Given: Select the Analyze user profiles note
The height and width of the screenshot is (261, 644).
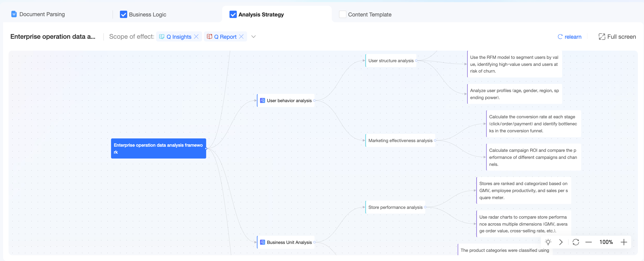Looking at the screenshot, I should pyautogui.click(x=515, y=94).
